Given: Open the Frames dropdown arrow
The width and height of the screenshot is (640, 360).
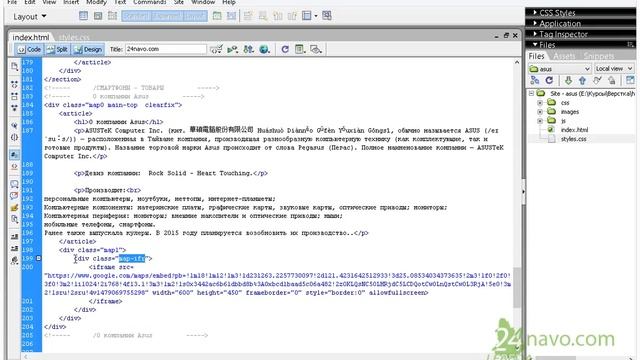Looking at the screenshot, I should tap(316, 16).
